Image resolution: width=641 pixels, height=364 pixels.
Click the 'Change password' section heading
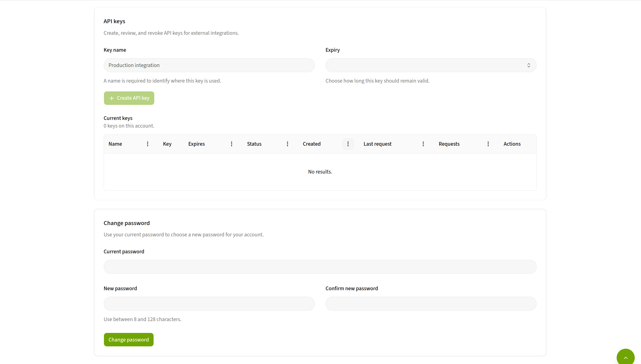(126, 223)
